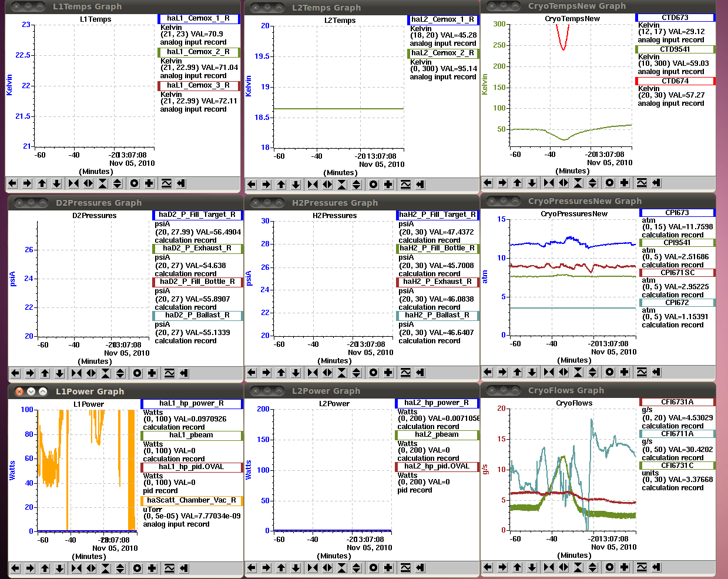Screen dimensions: 728x579
Task: Collapse the legend arrow in CryoTempsNew toolbar
Action: (x=656, y=183)
